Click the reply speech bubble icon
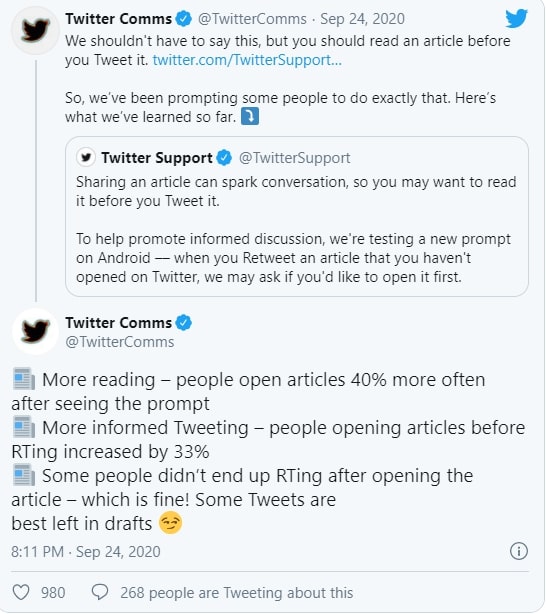The image size is (546, 614). 100,592
